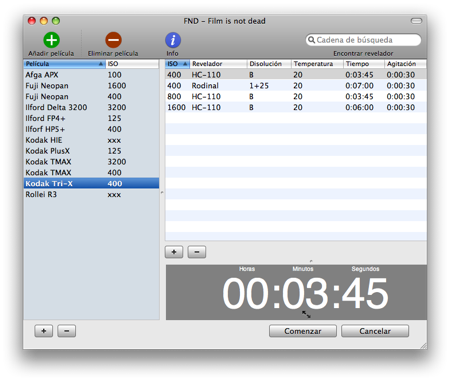Click the Cancelar button
Screen dimensions: 450x381
coord(375,331)
